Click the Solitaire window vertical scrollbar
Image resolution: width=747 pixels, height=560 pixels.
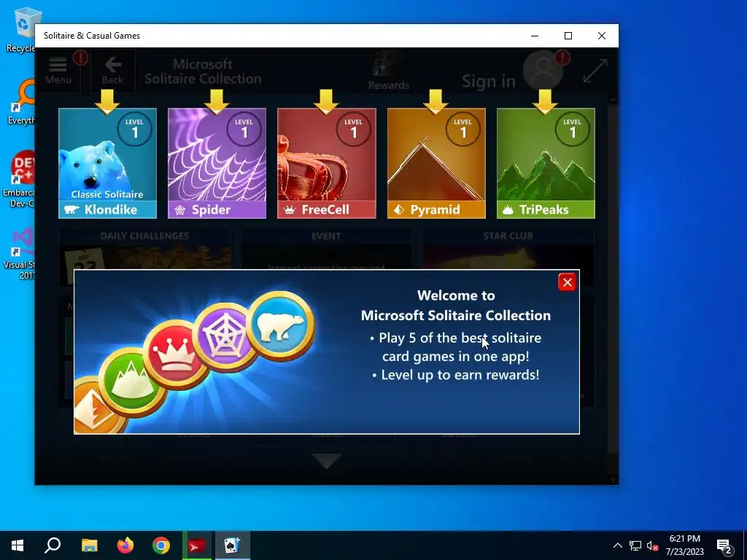613,290
